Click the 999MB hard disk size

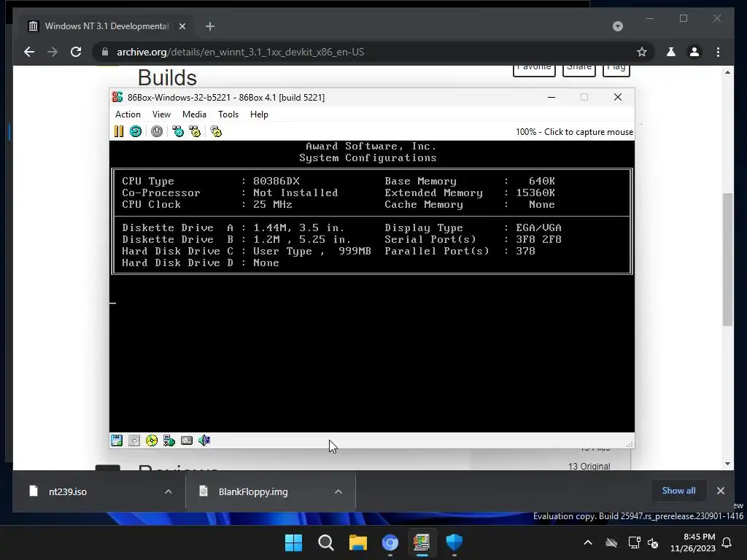[355, 251]
